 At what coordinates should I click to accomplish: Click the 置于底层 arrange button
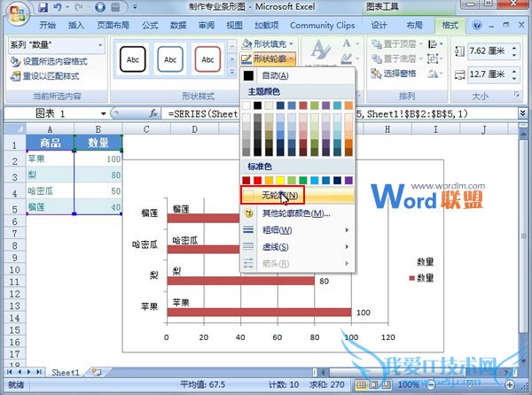pyautogui.click(x=397, y=59)
